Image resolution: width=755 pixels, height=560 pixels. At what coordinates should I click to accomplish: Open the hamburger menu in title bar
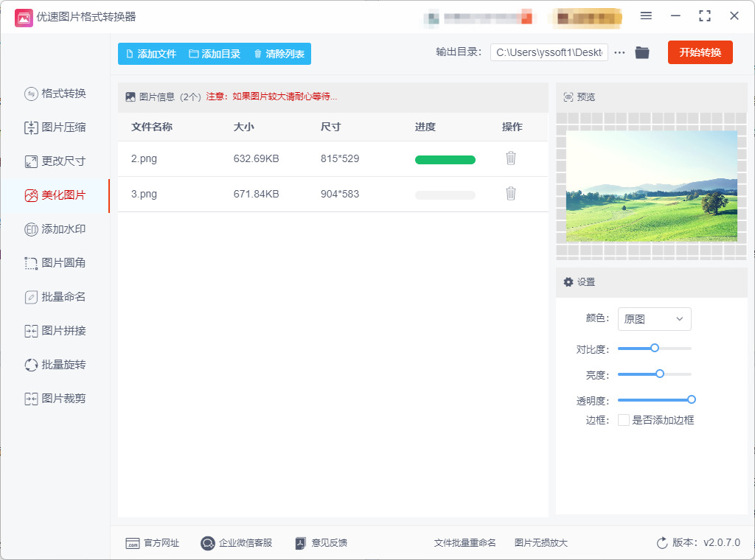click(x=646, y=16)
